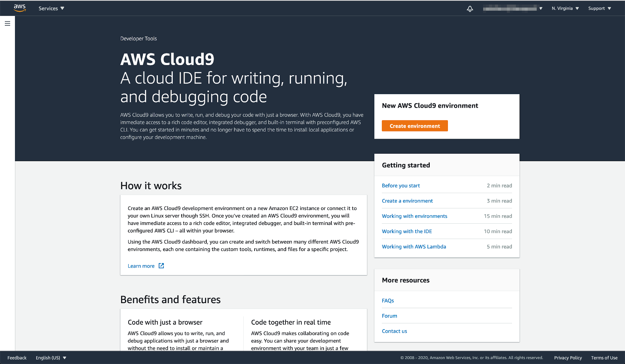This screenshot has width=625, height=364.
Task: Open Before you start guide
Action: (x=401, y=185)
